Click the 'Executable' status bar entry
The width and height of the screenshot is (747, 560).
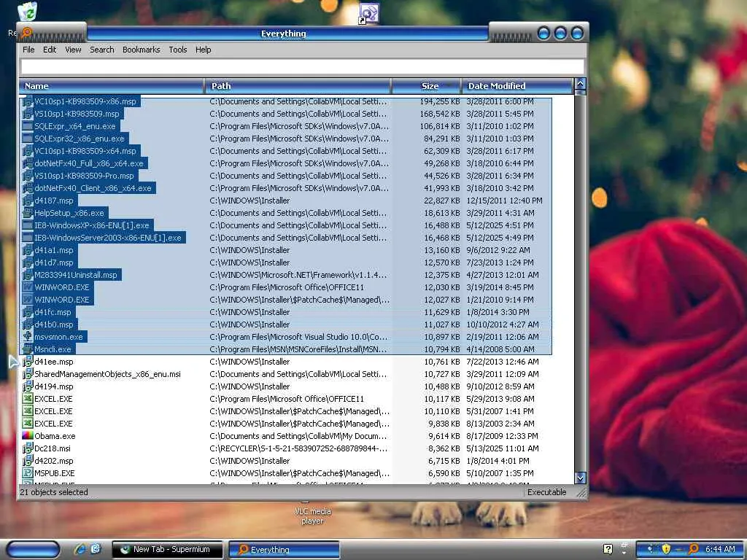[546, 492]
